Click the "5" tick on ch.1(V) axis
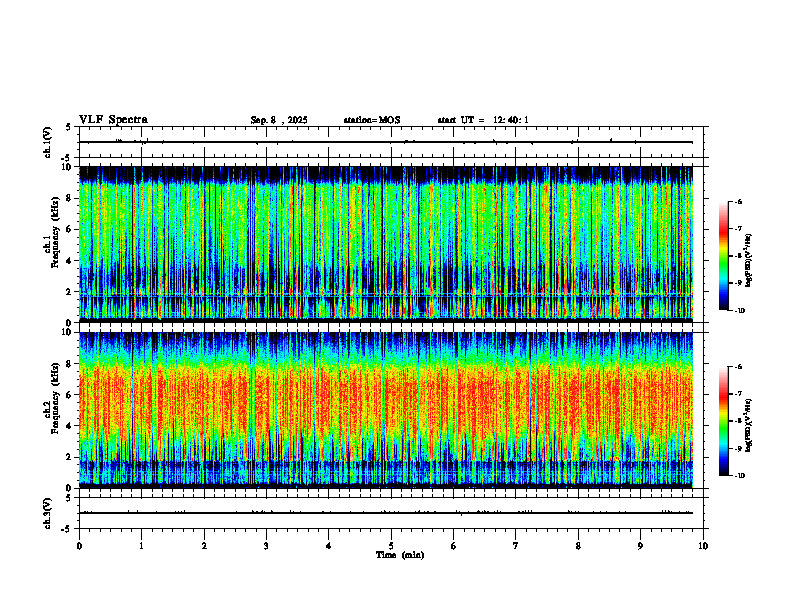This screenshot has width=792, height=612. point(68,128)
